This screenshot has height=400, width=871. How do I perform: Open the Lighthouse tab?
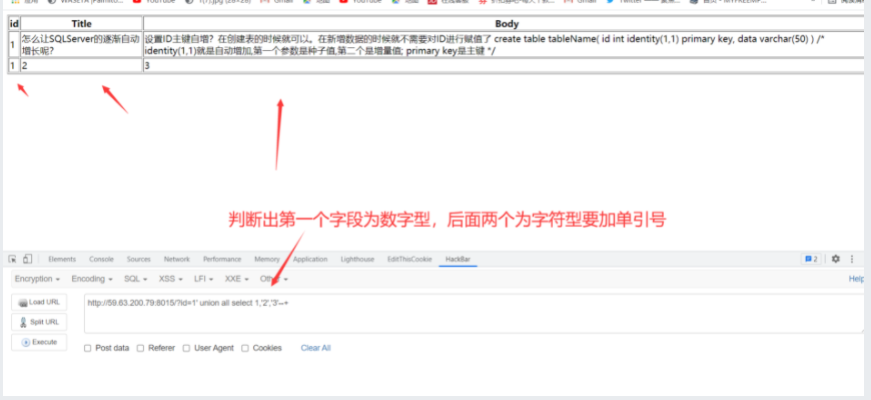point(357,259)
